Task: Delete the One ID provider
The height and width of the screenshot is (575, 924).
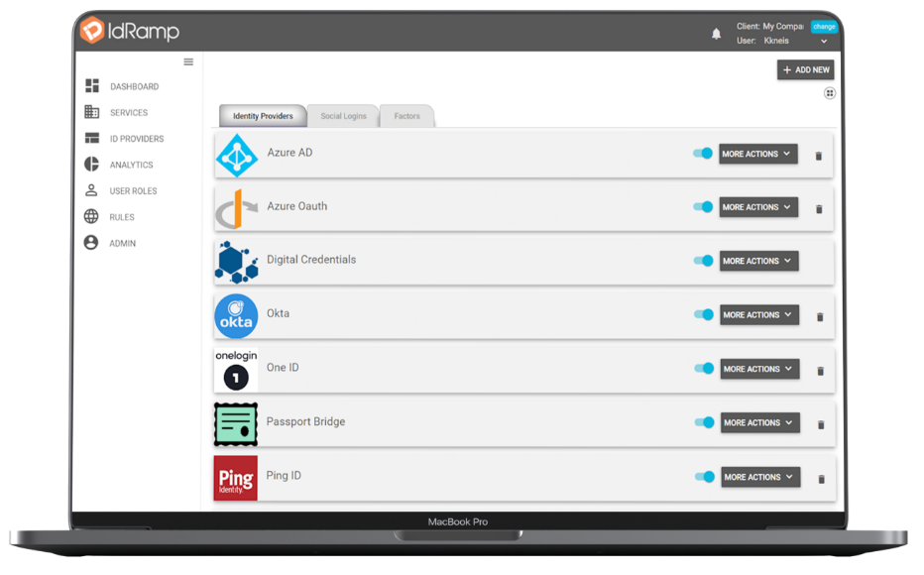Action: click(820, 371)
